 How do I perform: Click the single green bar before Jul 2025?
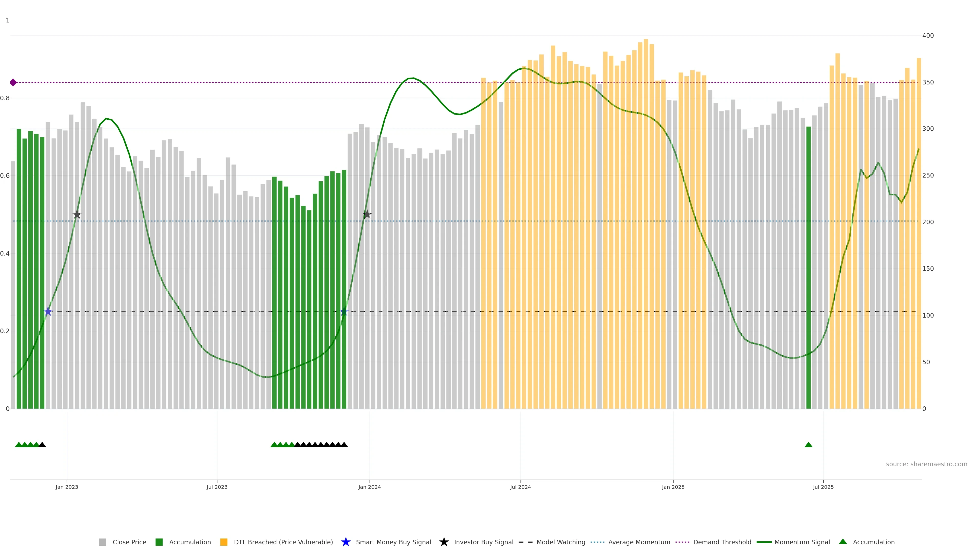point(808,266)
